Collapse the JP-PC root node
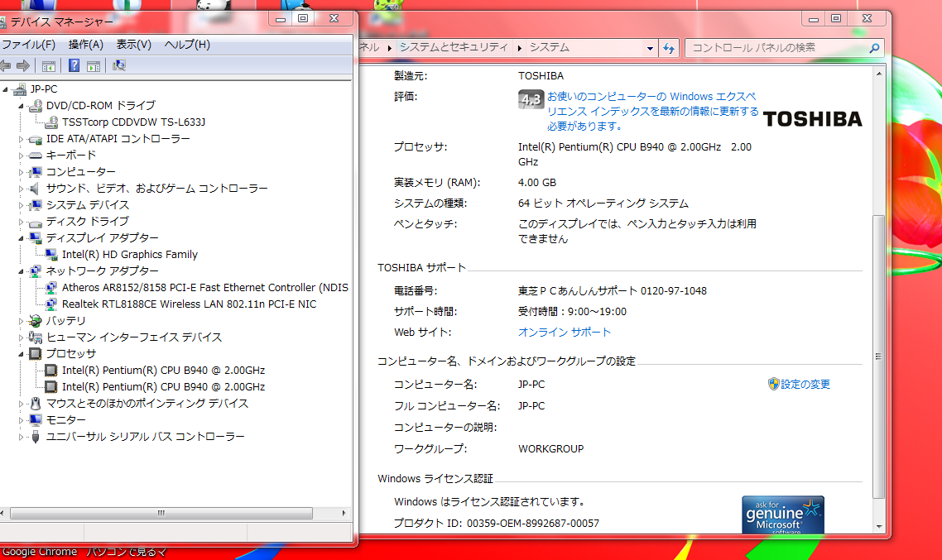This screenshot has height=560, width=942. pos(6,89)
